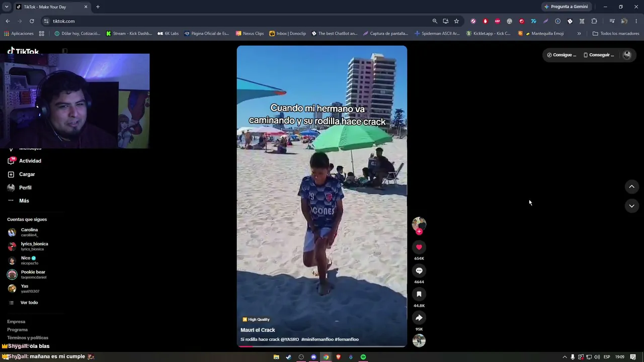Open the @YASRO mention in the caption
The height and width of the screenshot is (362, 644).
pyautogui.click(x=290, y=339)
